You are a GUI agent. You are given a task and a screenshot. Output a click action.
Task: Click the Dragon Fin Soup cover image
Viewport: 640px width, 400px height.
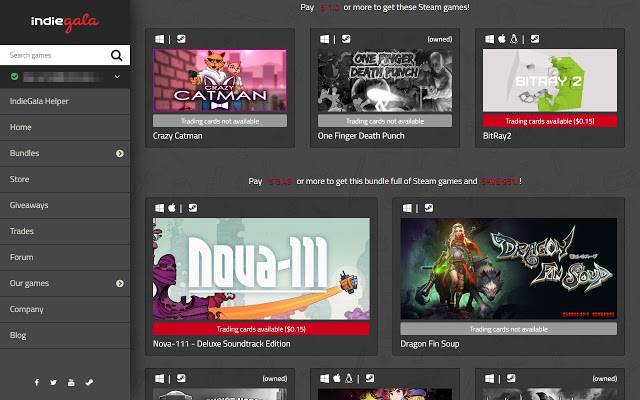click(509, 269)
